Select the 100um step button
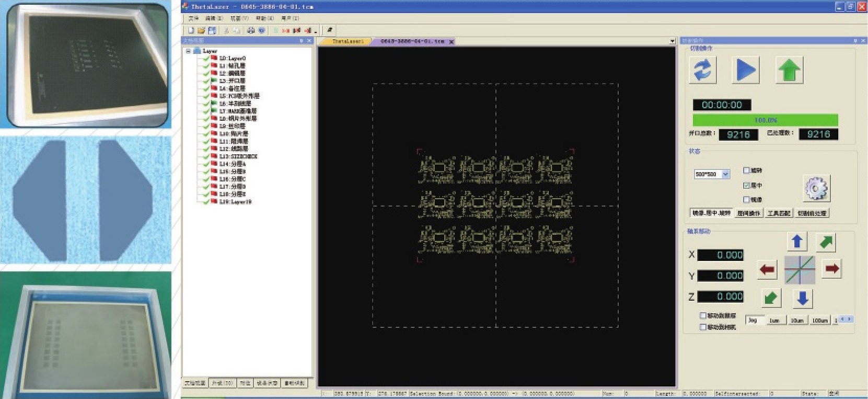Screen dimensions: 868x399 pyautogui.click(x=819, y=320)
